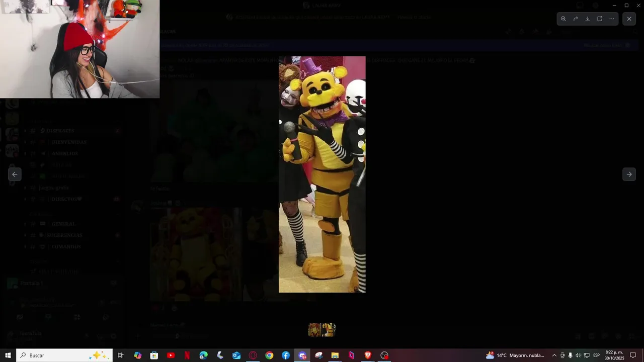Download the image with the save icon
The width and height of the screenshot is (644, 362).
click(588, 19)
